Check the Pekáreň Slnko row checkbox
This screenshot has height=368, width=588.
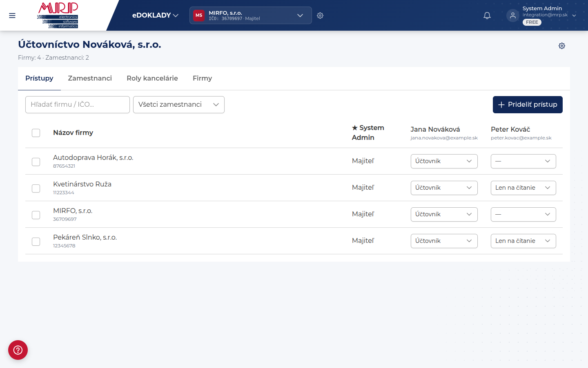36,242
